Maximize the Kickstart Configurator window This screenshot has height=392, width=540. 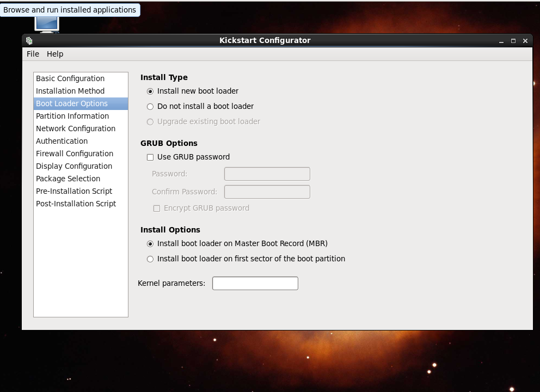[x=513, y=41]
